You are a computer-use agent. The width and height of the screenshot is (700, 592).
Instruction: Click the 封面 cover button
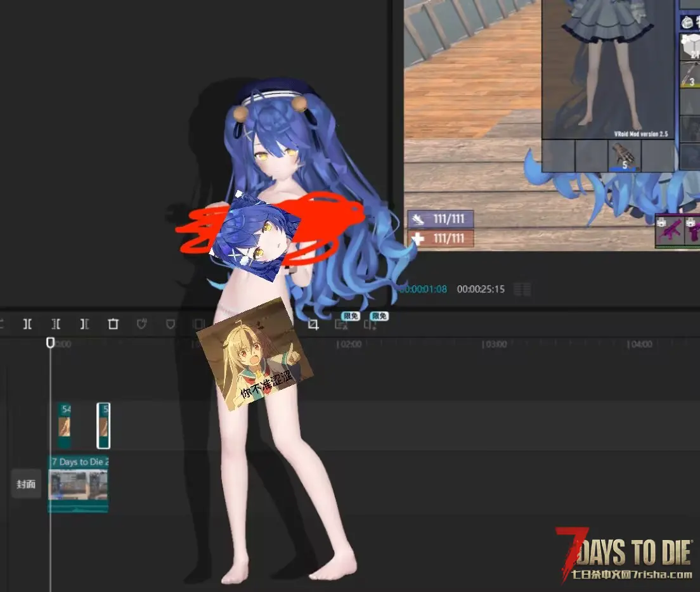pyautogui.click(x=26, y=484)
